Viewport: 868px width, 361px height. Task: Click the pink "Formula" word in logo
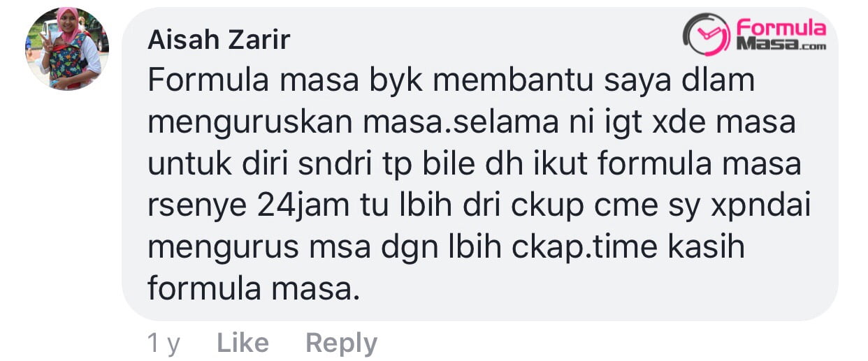pyautogui.click(x=781, y=29)
